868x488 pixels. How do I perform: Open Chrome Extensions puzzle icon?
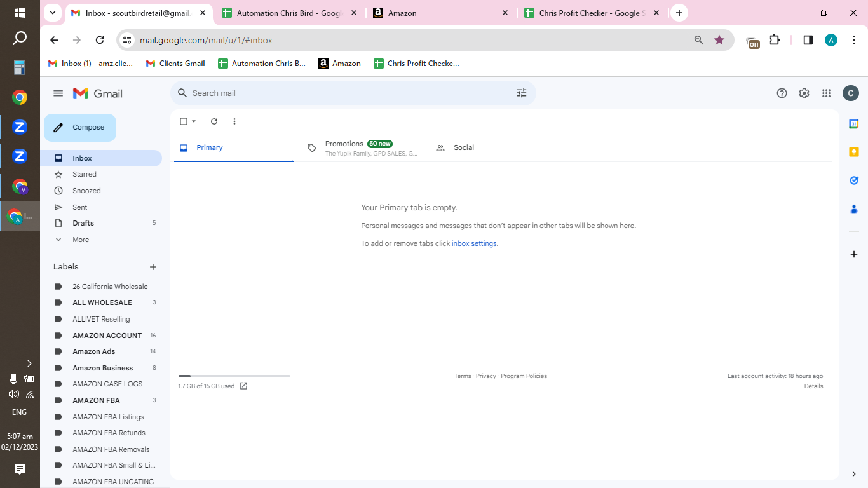(774, 40)
